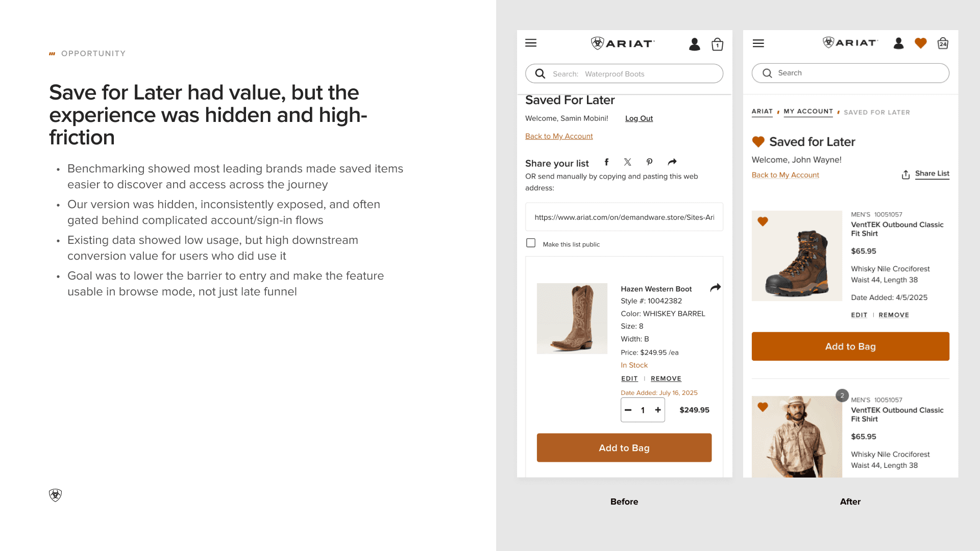Share list via Pinterest icon

tap(649, 162)
